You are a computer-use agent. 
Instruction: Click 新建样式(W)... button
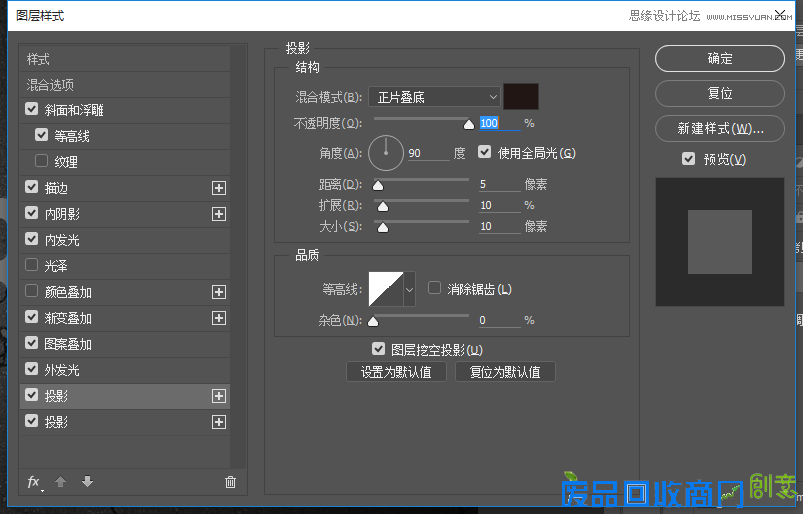click(720, 128)
